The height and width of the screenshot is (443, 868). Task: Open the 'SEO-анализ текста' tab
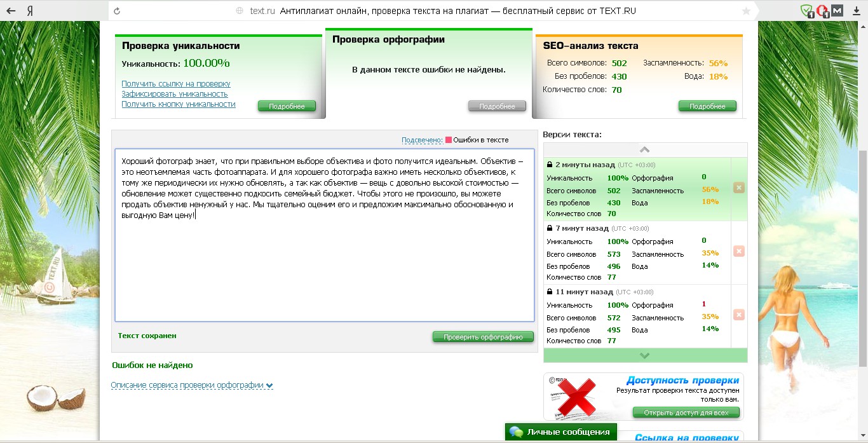(591, 46)
